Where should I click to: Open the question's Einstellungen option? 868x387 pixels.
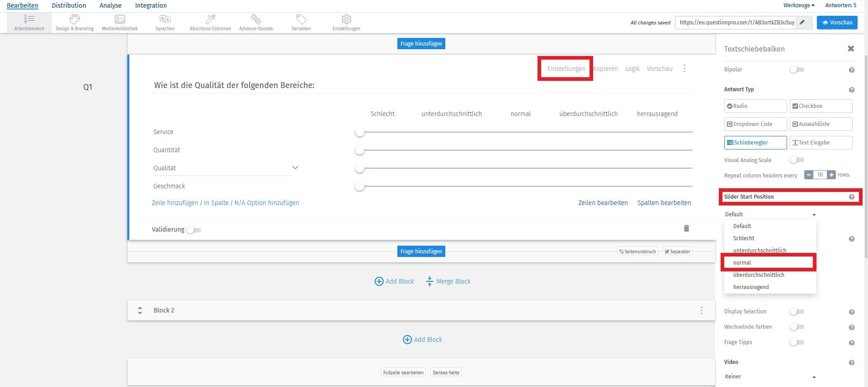566,69
